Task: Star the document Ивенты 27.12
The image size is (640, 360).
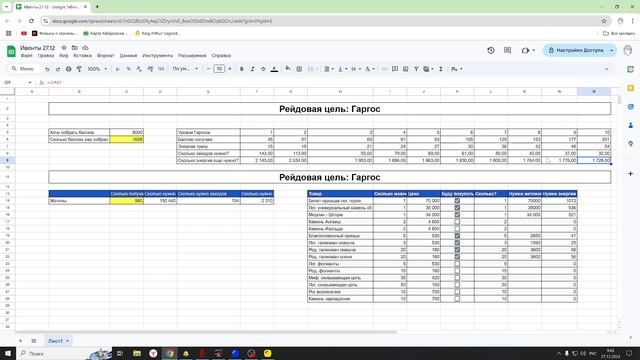Action: (64, 48)
